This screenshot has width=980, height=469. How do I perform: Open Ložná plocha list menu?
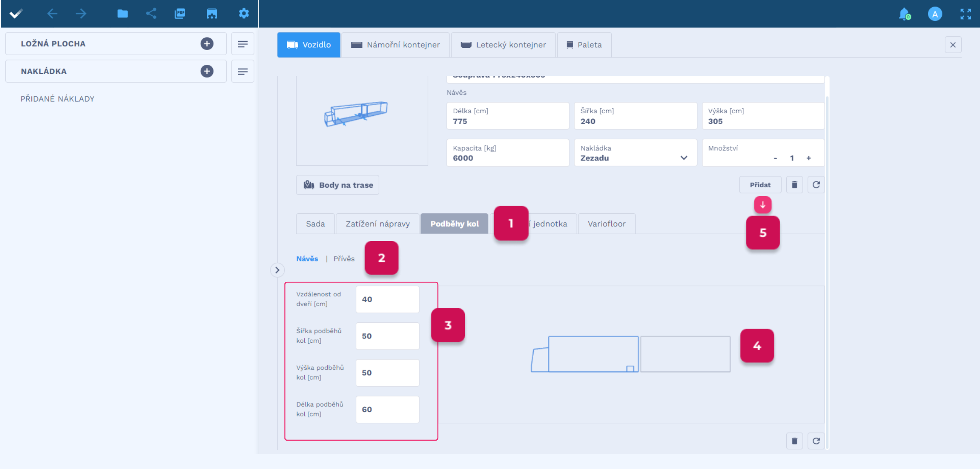coord(242,44)
